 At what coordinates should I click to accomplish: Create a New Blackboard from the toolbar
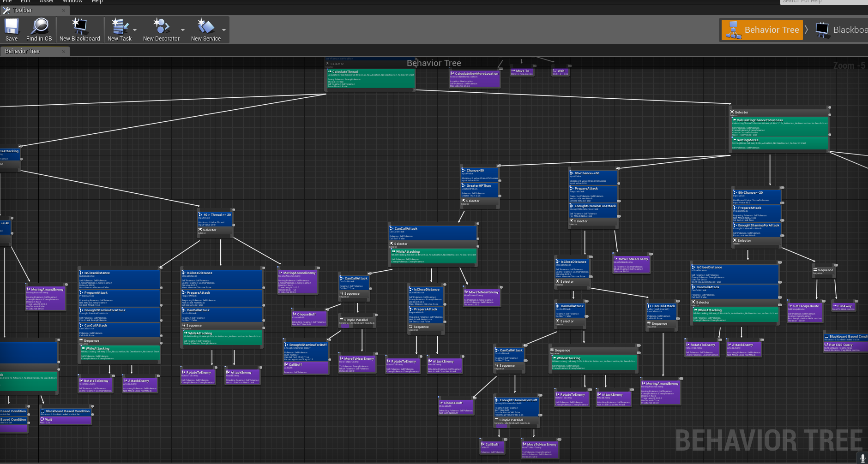click(x=79, y=30)
